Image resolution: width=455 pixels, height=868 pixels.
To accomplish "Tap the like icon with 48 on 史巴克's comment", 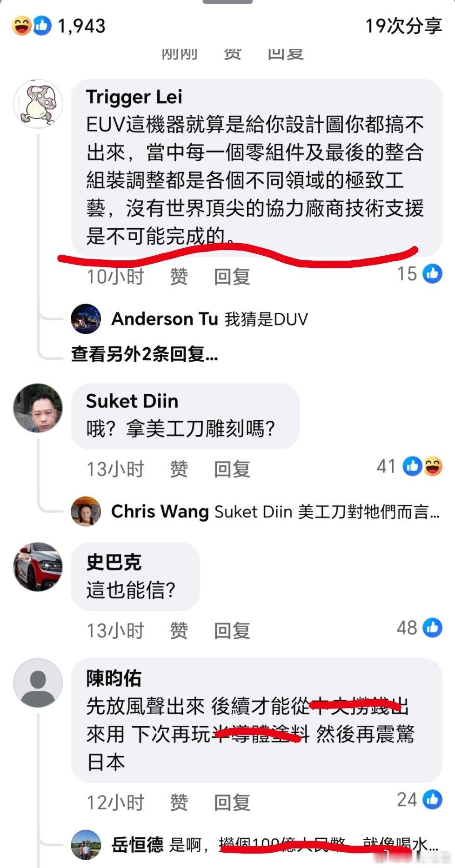I will tap(432, 628).
